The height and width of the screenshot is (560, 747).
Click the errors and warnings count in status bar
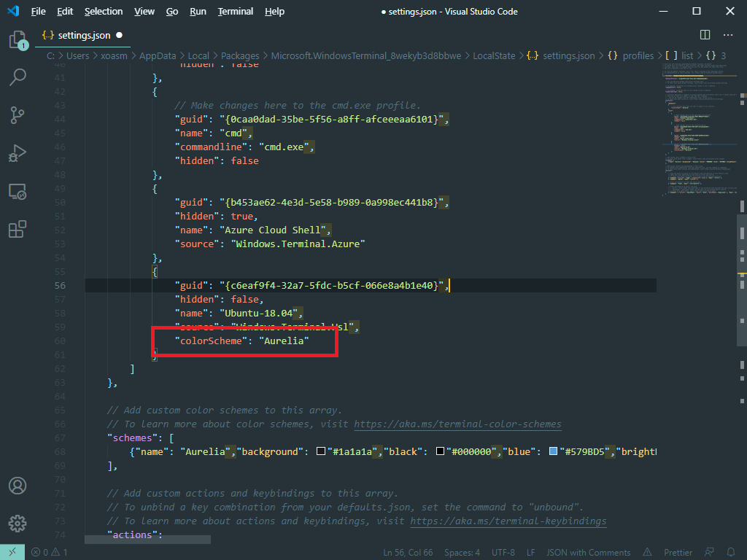(49, 553)
